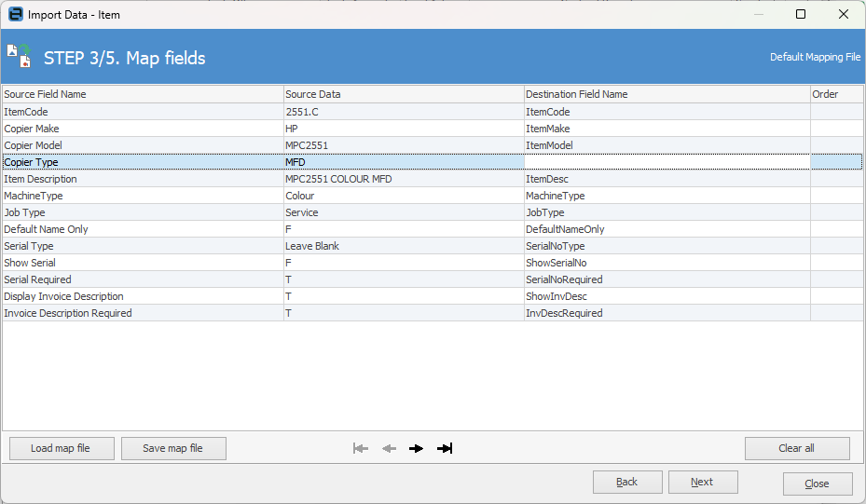Image resolution: width=866 pixels, height=504 pixels.
Task: Click the Service source data cell
Action: click(404, 212)
